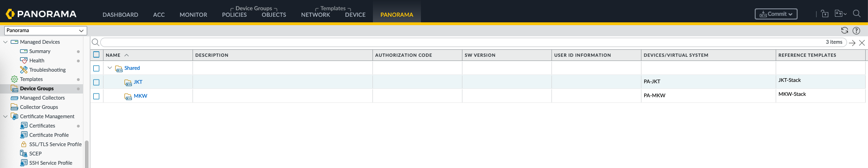Select Device Groups in sidebar
Viewport: 868px width, 168px height.
[37, 88]
